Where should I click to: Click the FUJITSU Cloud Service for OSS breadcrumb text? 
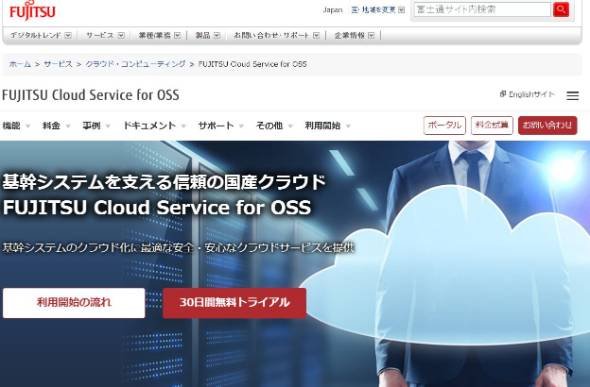[252, 64]
